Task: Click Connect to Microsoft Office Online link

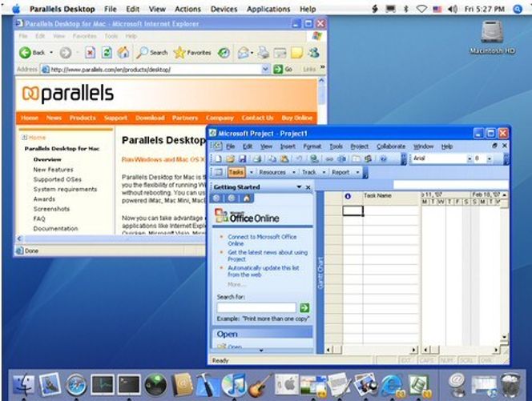Action: 262,240
